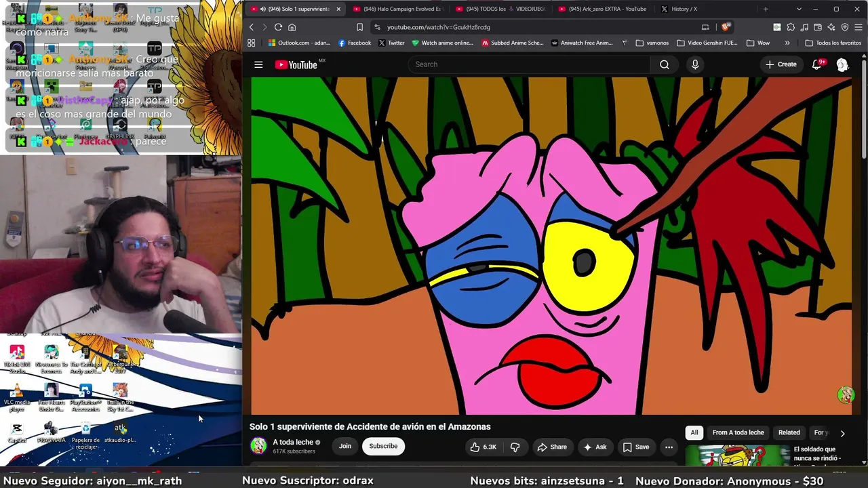Click the YouTube search magnifier button
The image size is (868, 488).
click(x=664, y=64)
